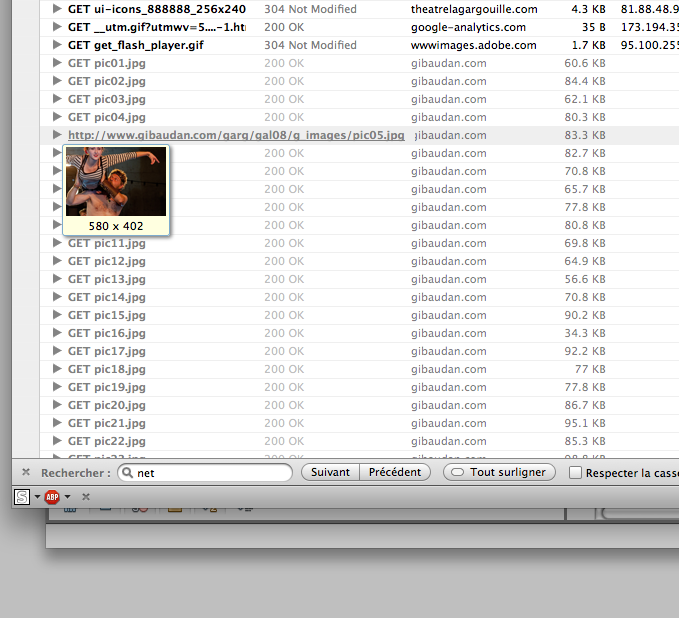Open the dropdown arrow next to ABP icon
Screen dimensions: 679x618
[x=67, y=497]
